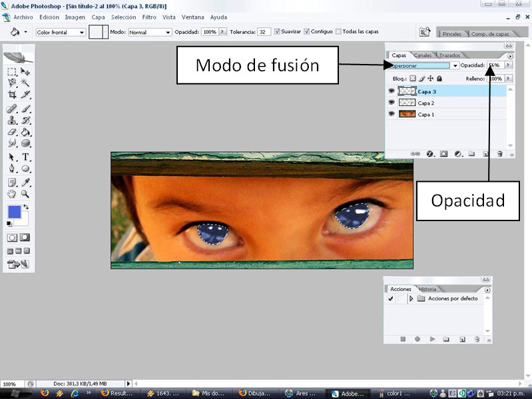The width and height of the screenshot is (532, 399).
Task: Delete layer with trash icon in Capas panel
Action: click(500, 154)
